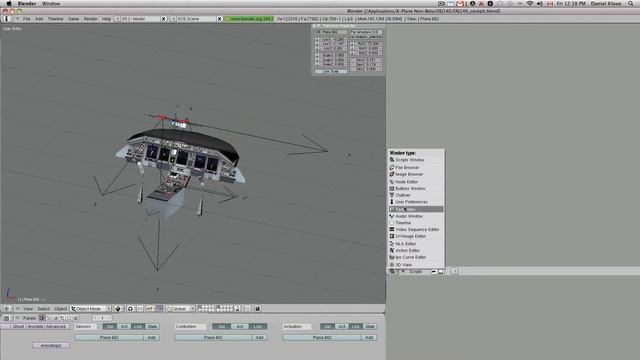Click the Par: Armature parent field
The image size is (640, 360).
[366, 32]
